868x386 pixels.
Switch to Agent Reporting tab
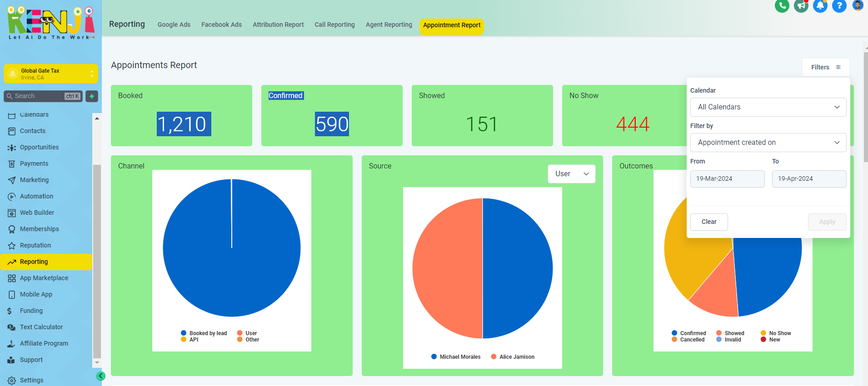389,25
